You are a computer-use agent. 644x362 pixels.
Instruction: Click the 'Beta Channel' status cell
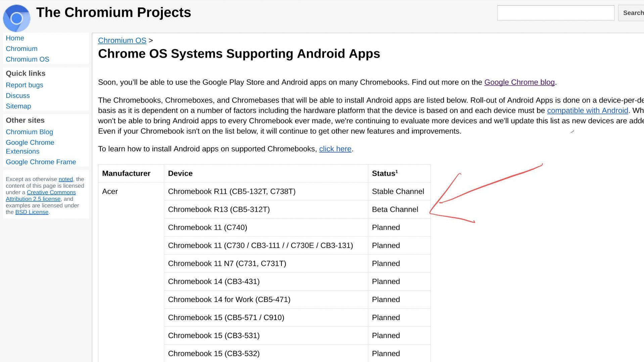(x=399, y=210)
